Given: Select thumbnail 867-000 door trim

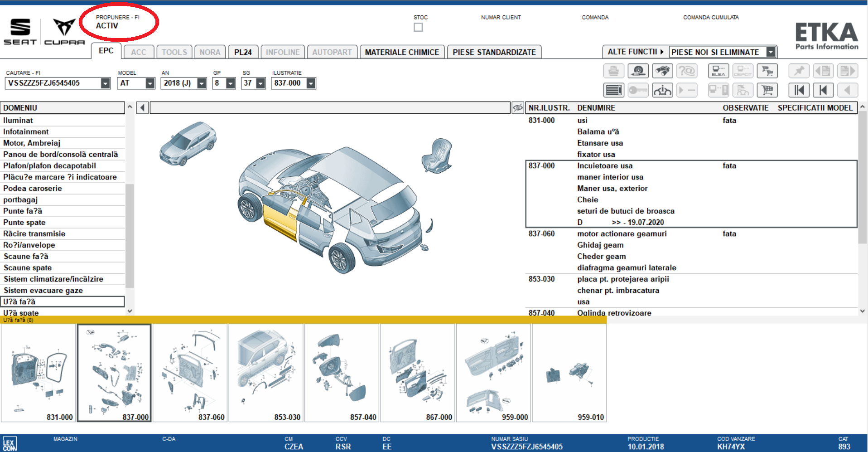Looking at the screenshot, I should [417, 373].
